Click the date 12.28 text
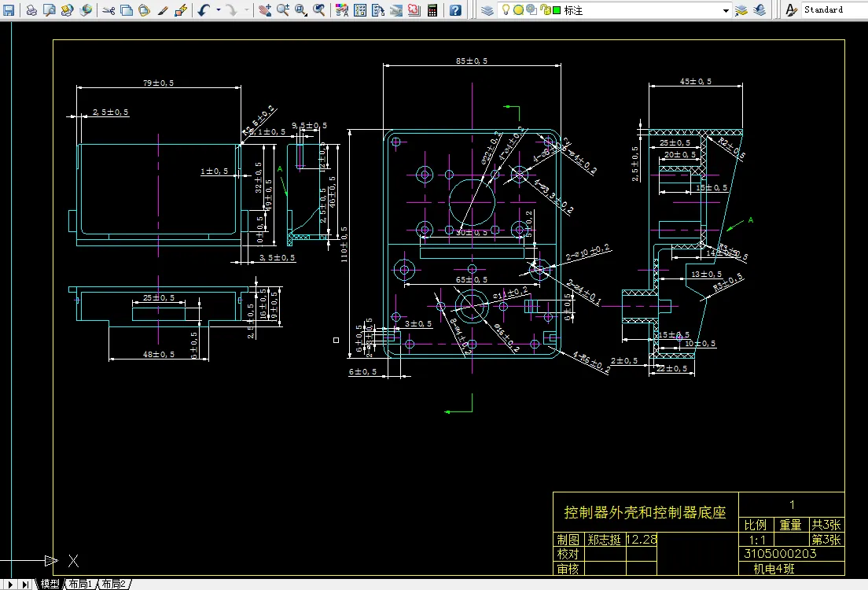Viewport: 868px width, 590px height. pos(642,540)
